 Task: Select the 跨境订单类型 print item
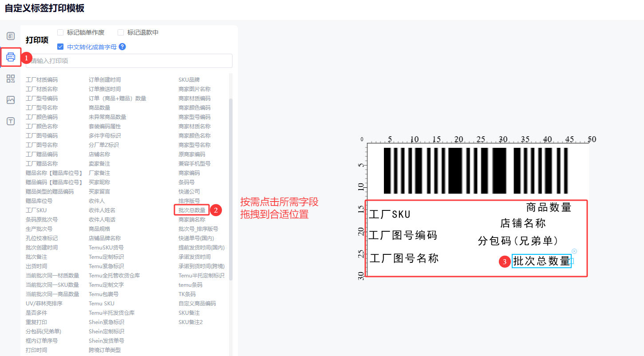click(105, 350)
